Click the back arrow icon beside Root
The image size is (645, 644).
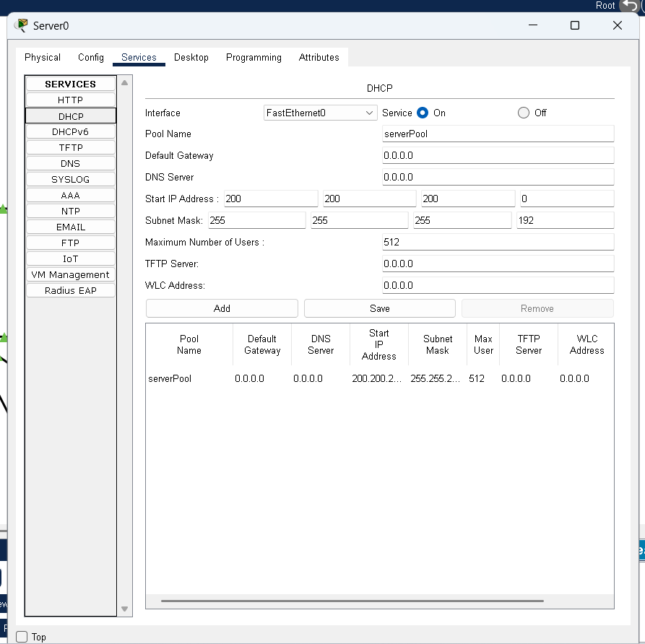coord(629,6)
